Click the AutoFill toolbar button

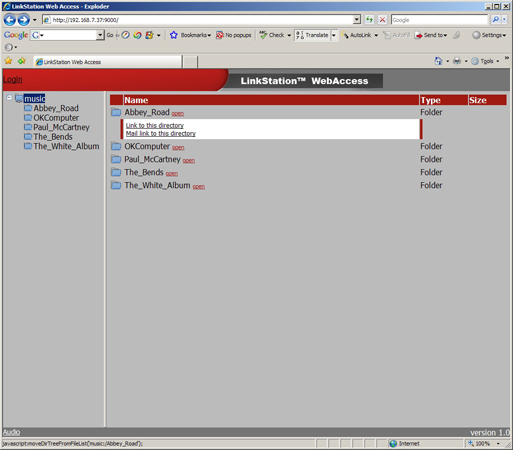click(396, 35)
